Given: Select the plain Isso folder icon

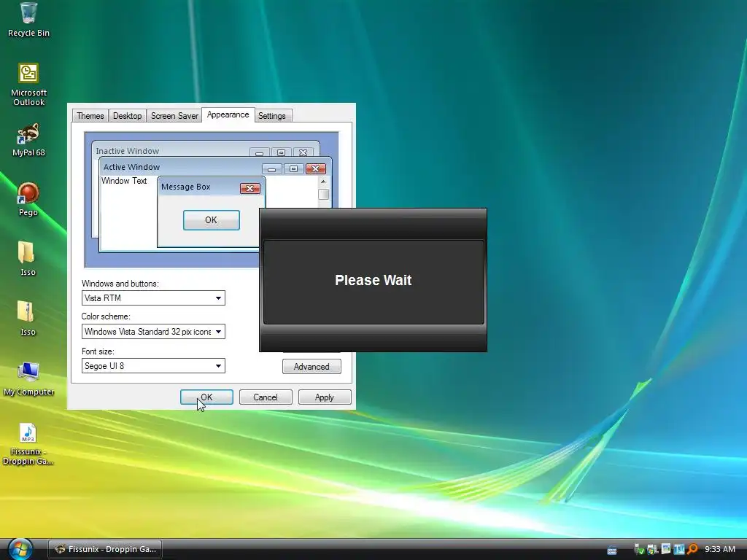Looking at the screenshot, I should tap(28, 259).
